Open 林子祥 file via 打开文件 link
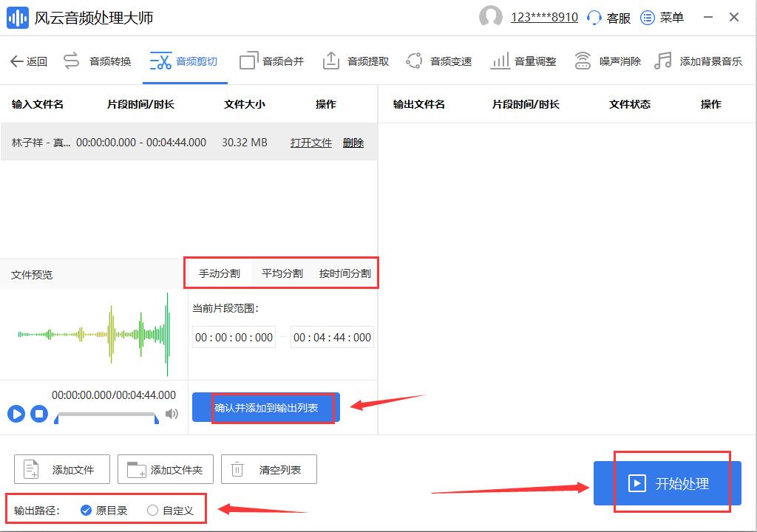This screenshot has height=532, width=757. (x=310, y=143)
